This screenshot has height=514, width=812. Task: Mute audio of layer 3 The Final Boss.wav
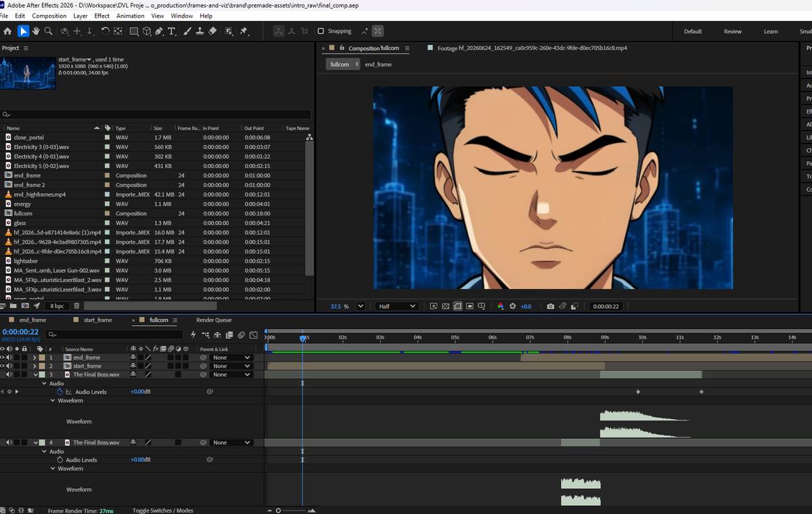click(x=9, y=374)
